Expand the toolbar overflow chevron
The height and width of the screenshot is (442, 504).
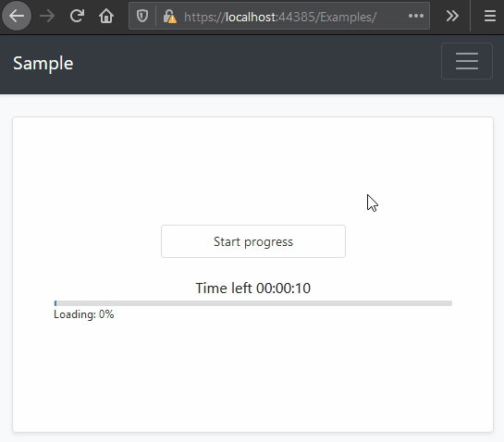(452, 16)
